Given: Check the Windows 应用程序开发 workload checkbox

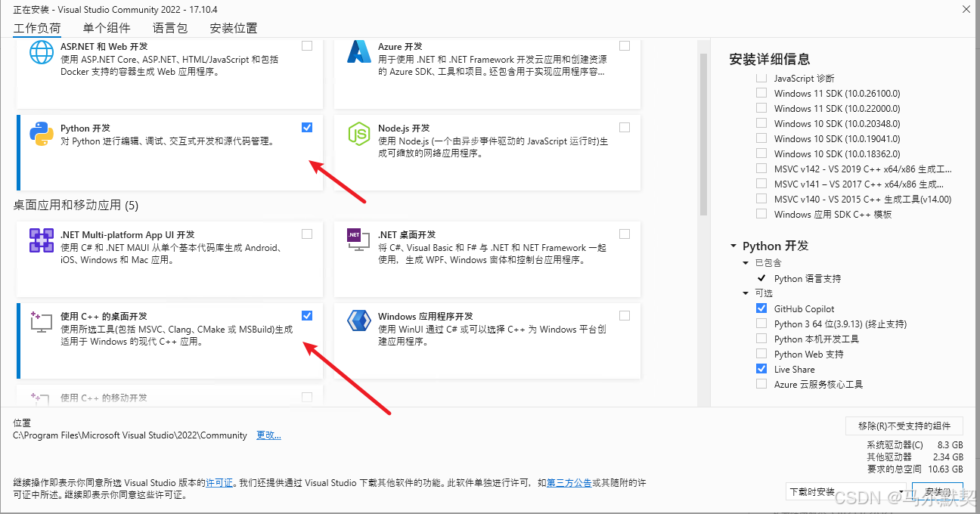Looking at the screenshot, I should [x=625, y=315].
